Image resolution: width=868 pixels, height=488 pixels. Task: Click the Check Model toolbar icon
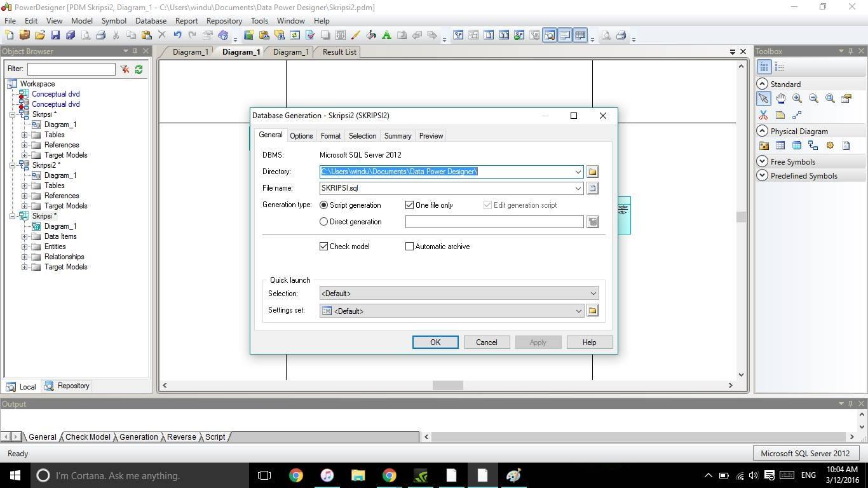point(309,36)
